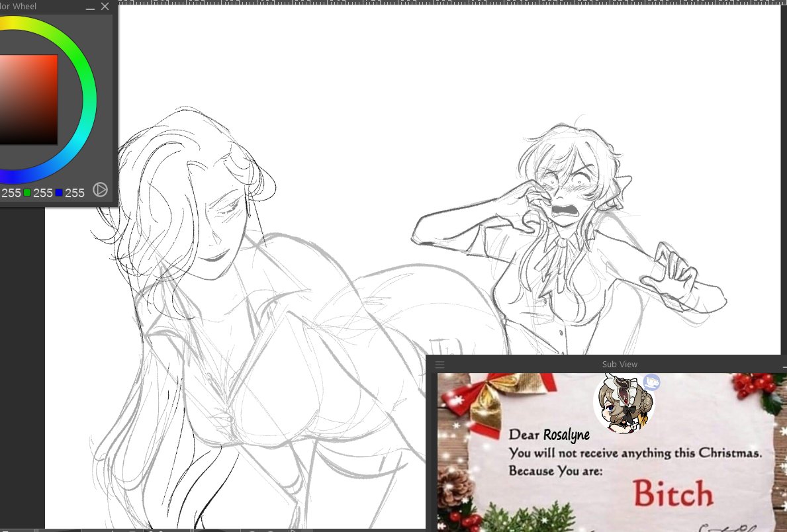Click the Christmas letter image in Sub View
This screenshot has height=532, width=787.
point(612,452)
